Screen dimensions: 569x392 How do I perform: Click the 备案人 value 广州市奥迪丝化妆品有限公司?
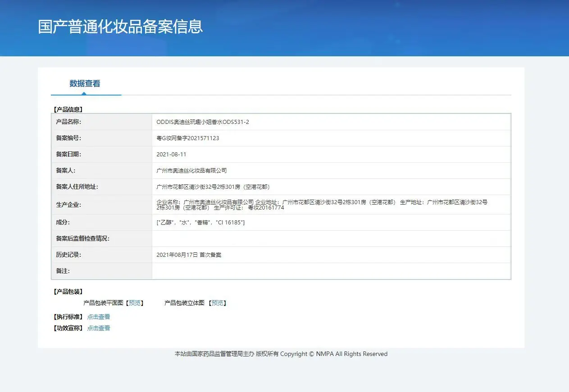point(191,171)
